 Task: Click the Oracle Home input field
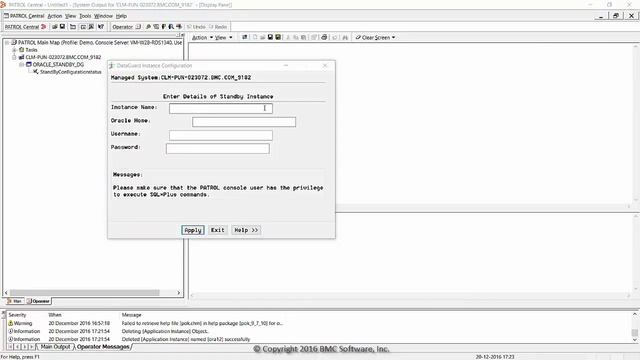pyautogui.click(x=244, y=122)
